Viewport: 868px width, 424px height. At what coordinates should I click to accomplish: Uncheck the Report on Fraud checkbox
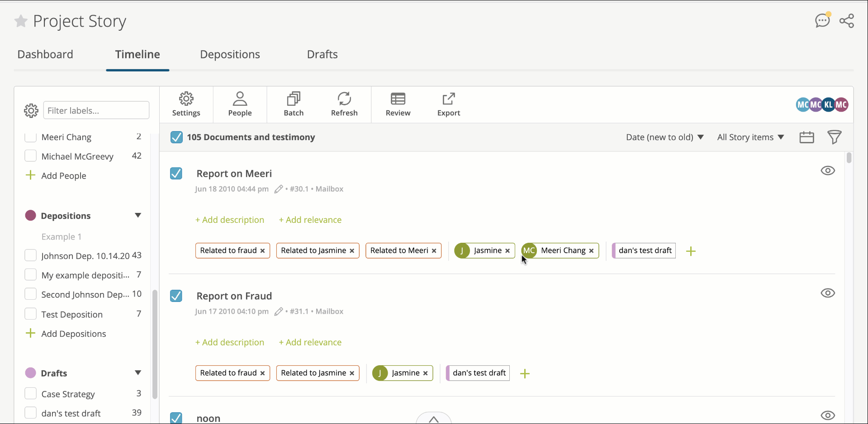click(x=176, y=296)
